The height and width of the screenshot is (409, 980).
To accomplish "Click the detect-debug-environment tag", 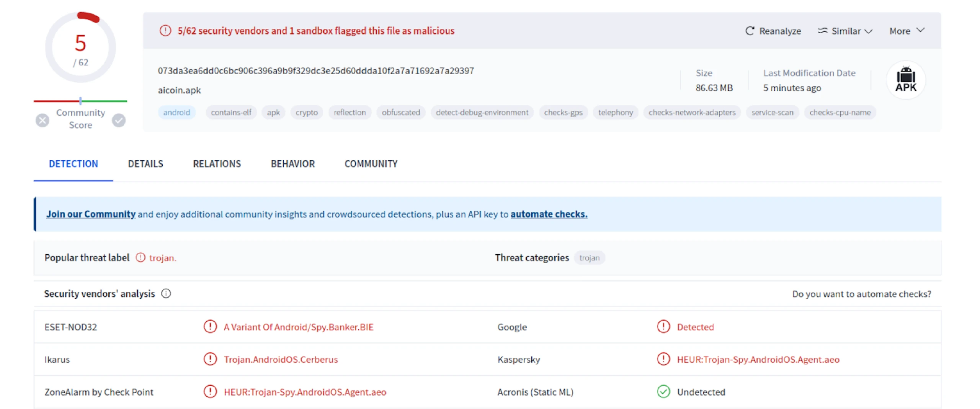I will (482, 113).
